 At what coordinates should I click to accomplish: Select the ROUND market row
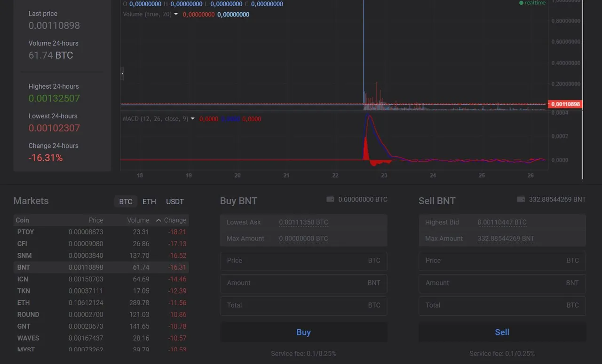pos(101,315)
